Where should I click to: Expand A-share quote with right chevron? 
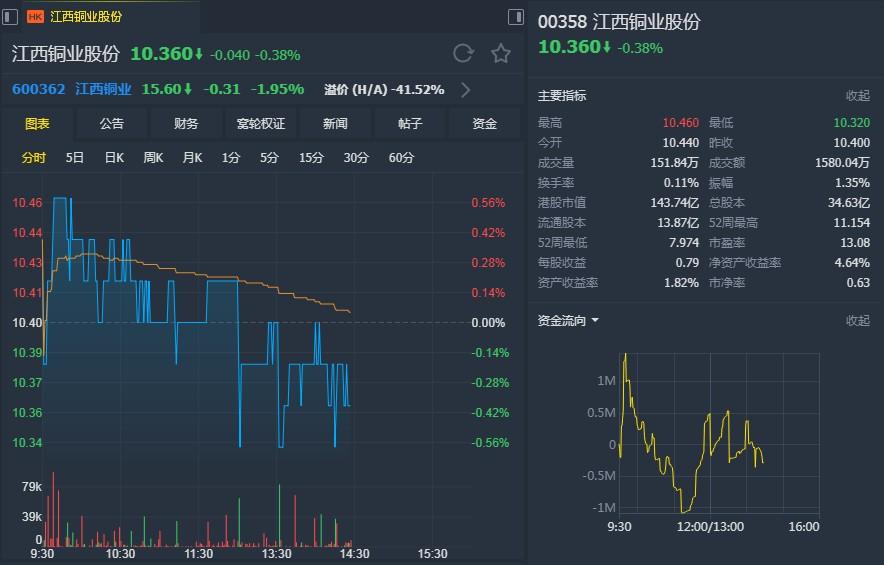[x=465, y=90]
